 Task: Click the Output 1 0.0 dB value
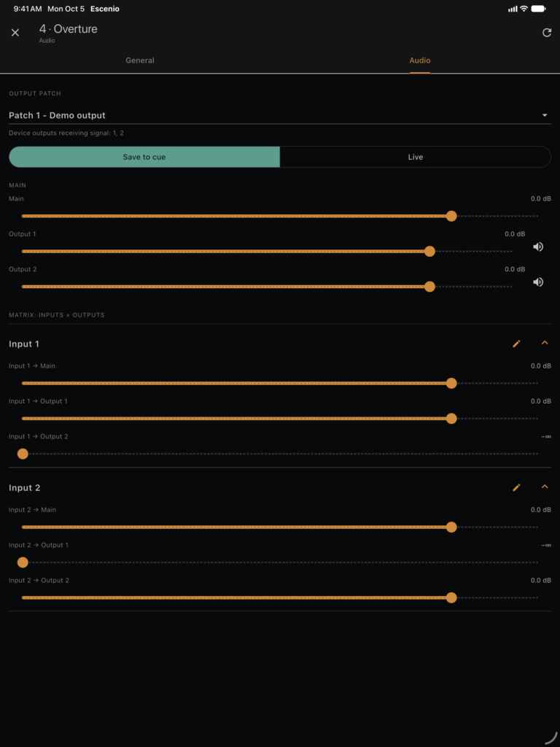coord(515,234)
